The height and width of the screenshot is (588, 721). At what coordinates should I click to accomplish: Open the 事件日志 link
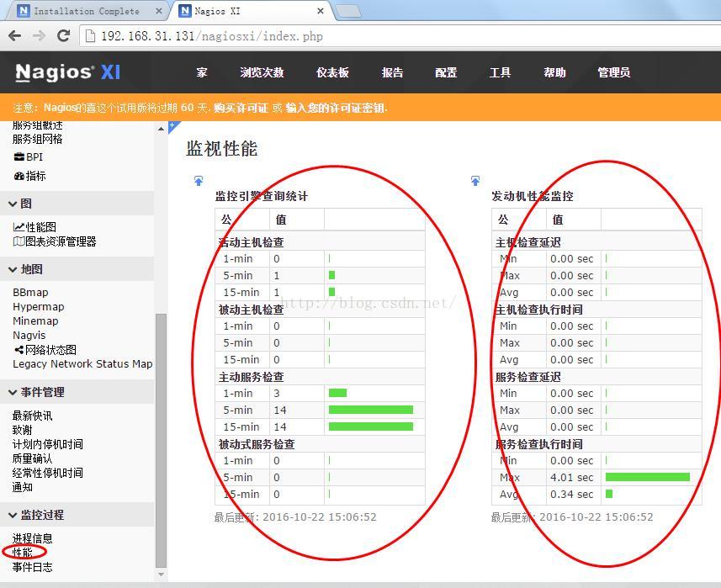[x=32, y=567]
